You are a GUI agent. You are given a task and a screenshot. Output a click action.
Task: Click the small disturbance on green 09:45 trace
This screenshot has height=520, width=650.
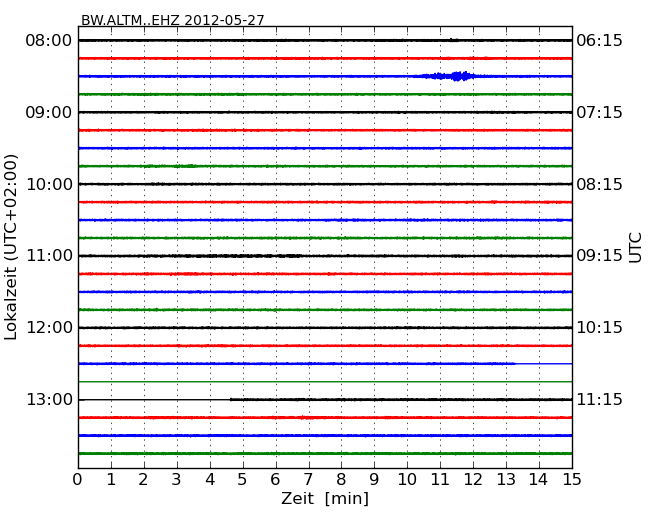point(170,166)
